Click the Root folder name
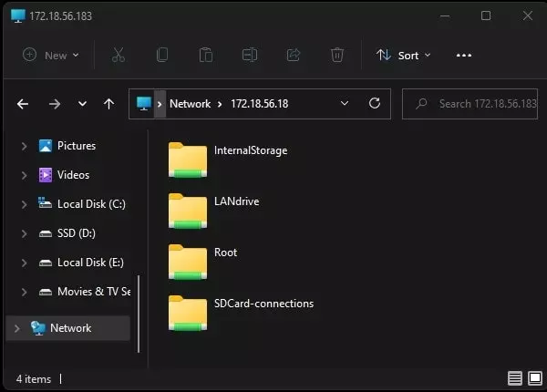 tap(225, 253)
